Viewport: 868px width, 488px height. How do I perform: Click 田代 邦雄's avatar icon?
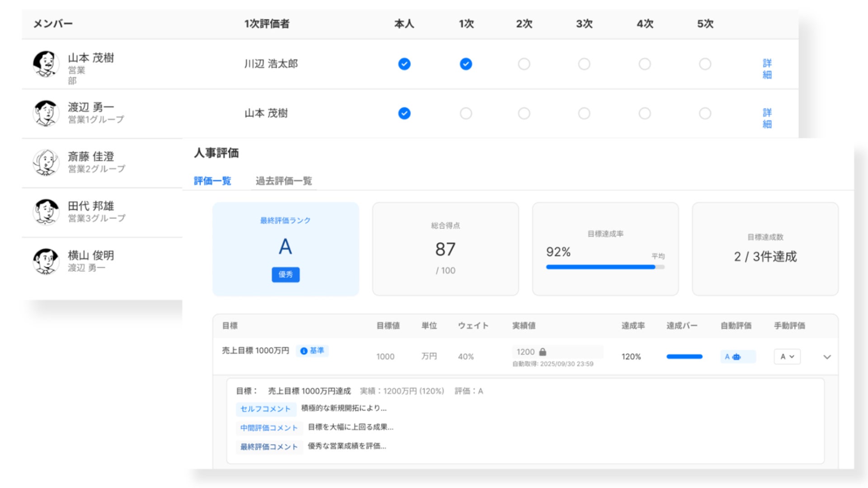pyautogui.click(x=46, y=211)
